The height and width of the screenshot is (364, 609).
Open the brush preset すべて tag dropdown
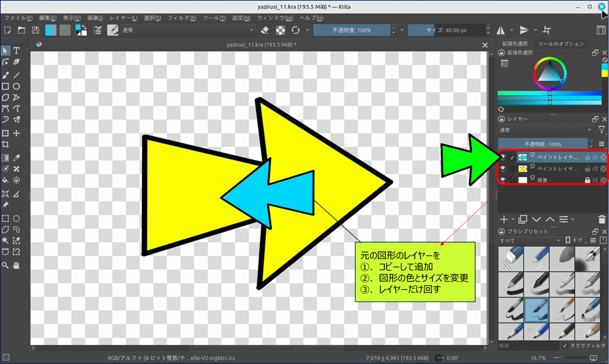(x=529, y=240)
